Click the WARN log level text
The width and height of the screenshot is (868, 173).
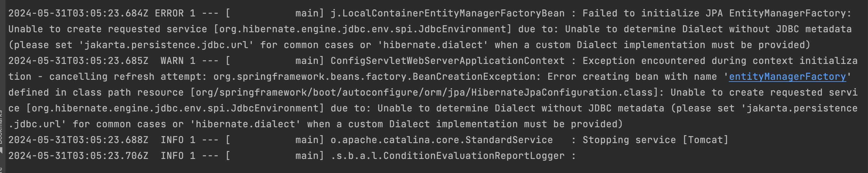pos(172,61)
